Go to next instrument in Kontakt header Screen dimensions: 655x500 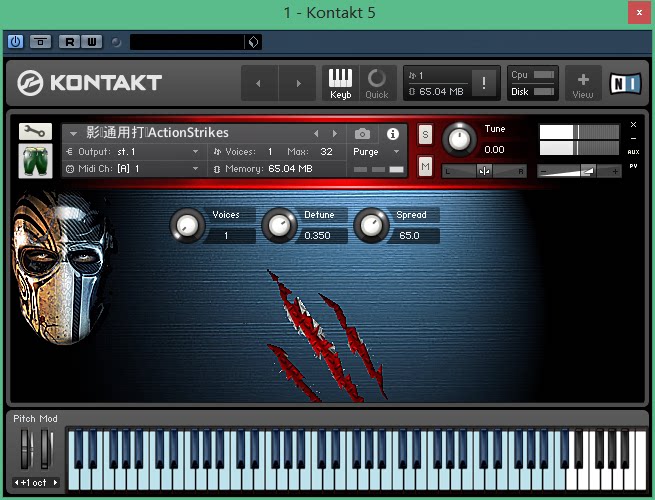pos(297,83)
